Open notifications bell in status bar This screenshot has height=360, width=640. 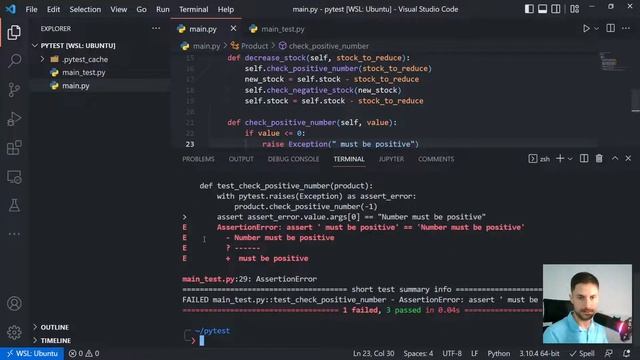click(x=627, y=353)
